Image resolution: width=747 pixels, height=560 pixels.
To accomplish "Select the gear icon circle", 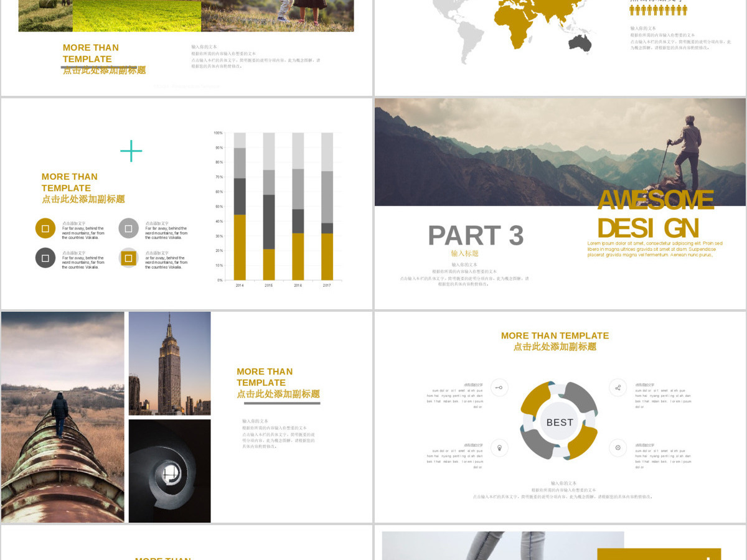I will point(618,447).
